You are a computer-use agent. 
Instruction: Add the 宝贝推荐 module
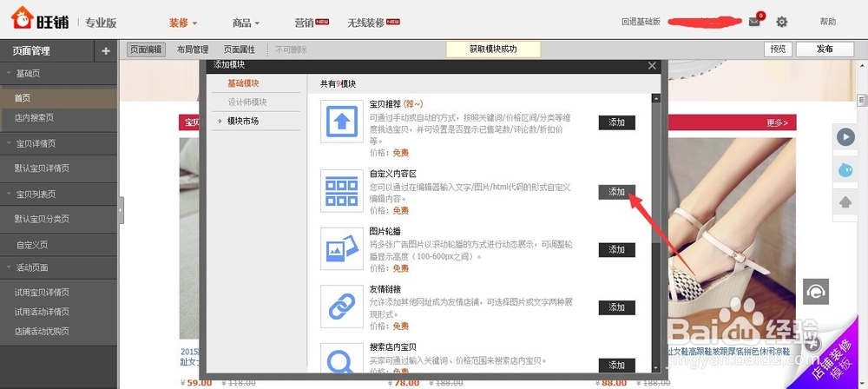[x=616, y=122]
